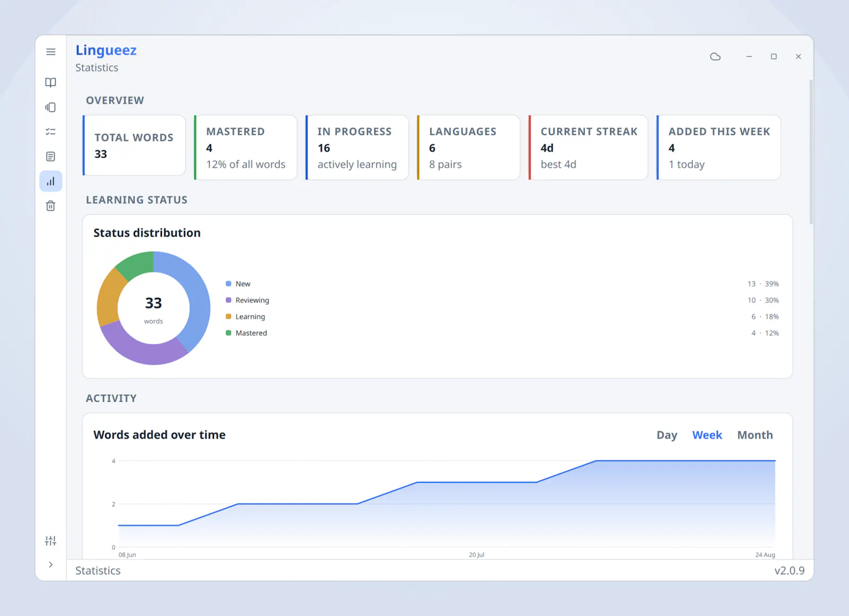Viewport: 849px width, 616px height.
Task: Click the In Progress overview card
Action: click(x=357, y=148)
